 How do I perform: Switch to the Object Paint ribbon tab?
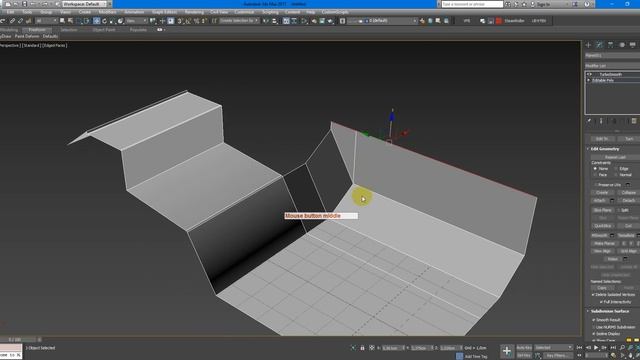tap(104, 30)
